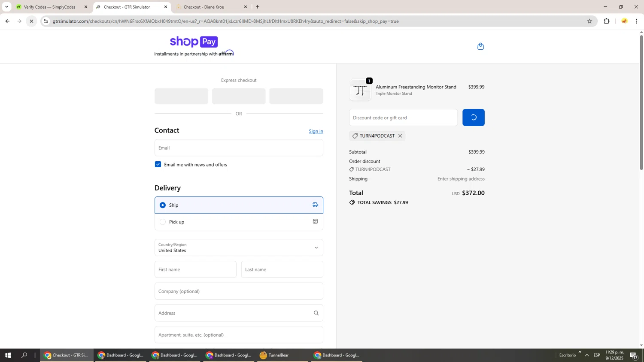Focus the Apartment, suite, etc. field
Image resolution: width=644 pixels, height=362 pixels.
tap(239, 335)
